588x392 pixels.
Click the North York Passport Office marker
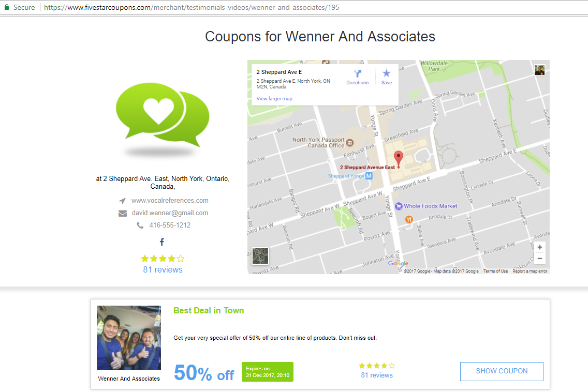[x=350, y=143]
